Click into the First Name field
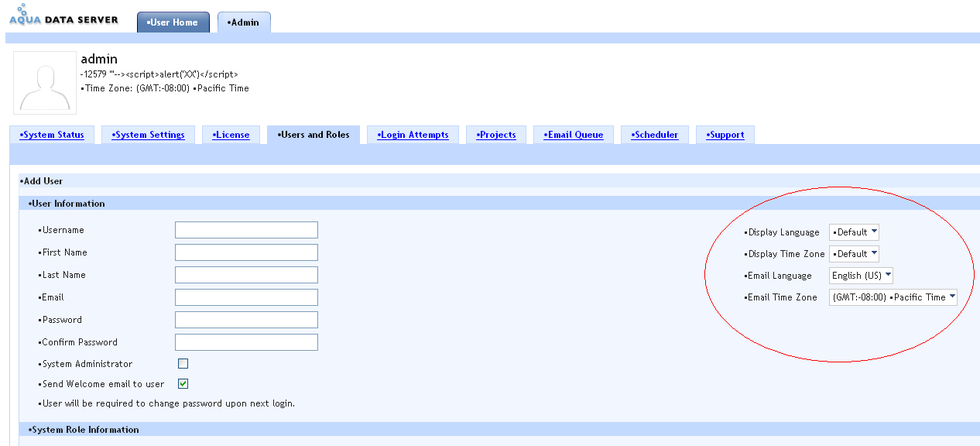This screenshot has height=446, width=980. (x=246, y=252)
